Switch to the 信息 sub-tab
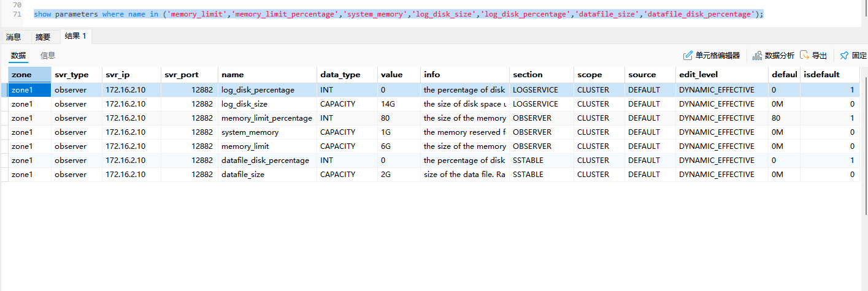 point(48,56)
